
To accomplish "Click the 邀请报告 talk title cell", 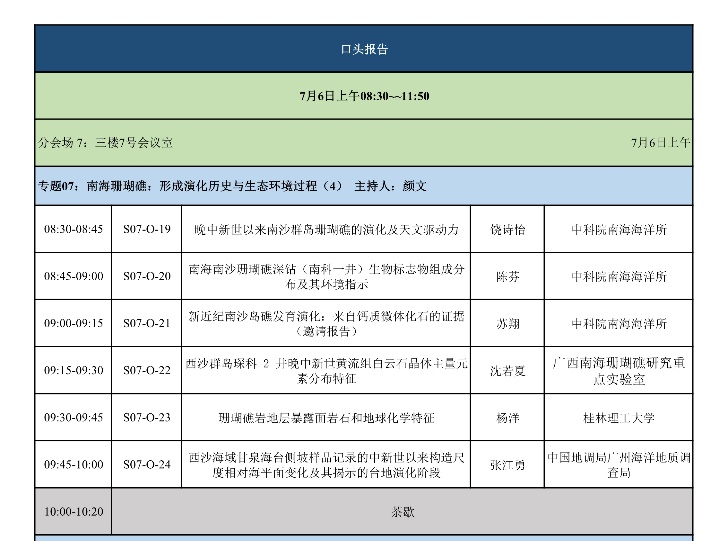I will (328, 323).
